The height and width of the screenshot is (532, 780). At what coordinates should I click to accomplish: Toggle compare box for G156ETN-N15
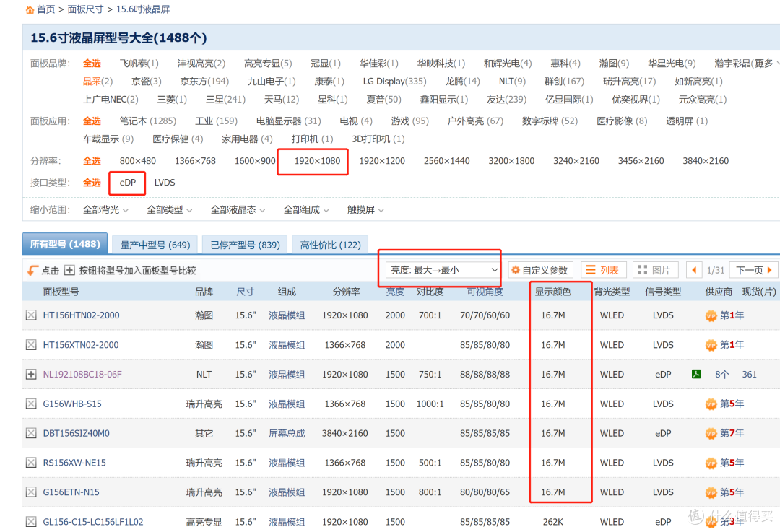(31, 492)
